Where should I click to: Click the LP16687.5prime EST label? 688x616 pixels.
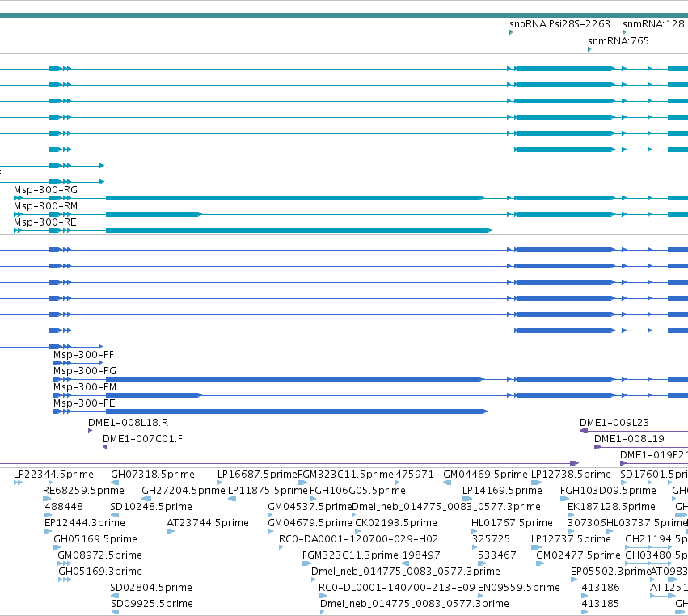coord(258,475)
